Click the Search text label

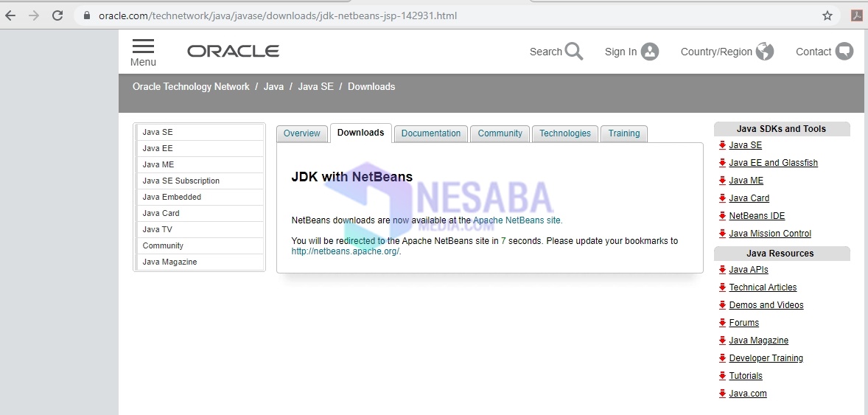[x=546, y=52]
